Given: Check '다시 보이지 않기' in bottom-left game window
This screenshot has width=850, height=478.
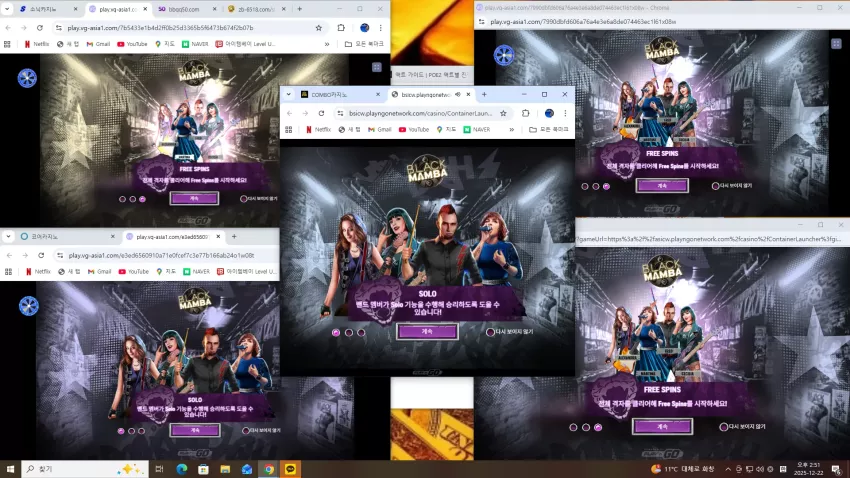Looking at the screenshot, I should [x=246, y=430].
